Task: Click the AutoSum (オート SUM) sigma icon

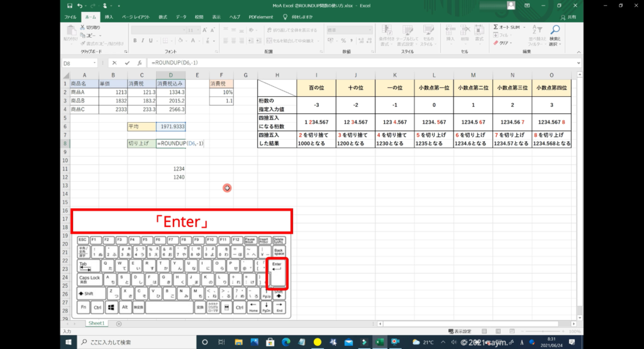Action: pyautogui.click(x=496, y=28)
